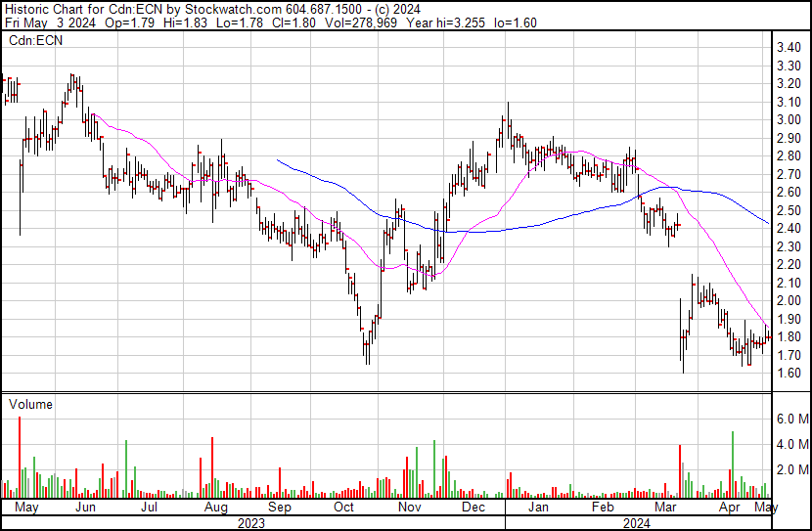
Task: Click the Mar month marker on timeline
Action: point(667,509)
